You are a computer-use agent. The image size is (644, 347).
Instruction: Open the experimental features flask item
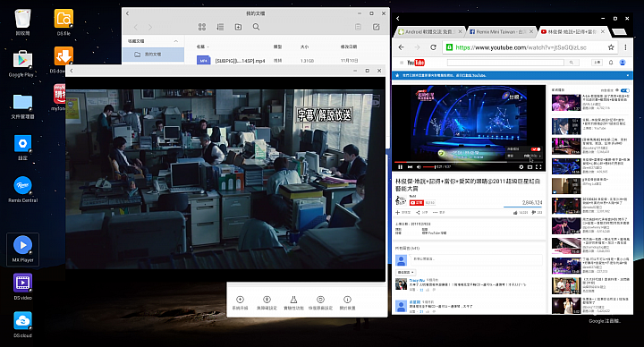(293, 302)
